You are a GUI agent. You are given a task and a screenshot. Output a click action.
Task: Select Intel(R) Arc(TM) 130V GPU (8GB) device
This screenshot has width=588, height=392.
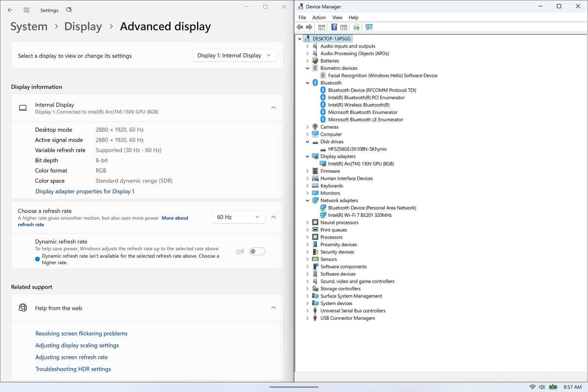point(361,163)
